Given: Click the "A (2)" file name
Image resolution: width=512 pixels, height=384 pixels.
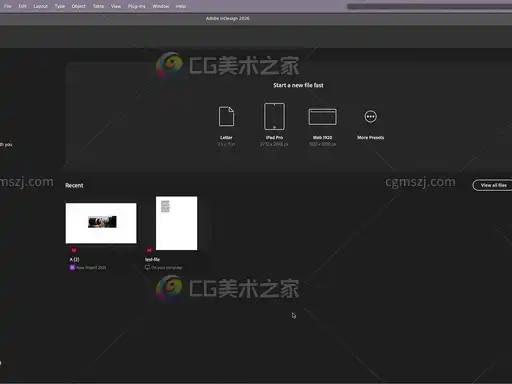Looking at the screenshot, I should pos(74,259).
